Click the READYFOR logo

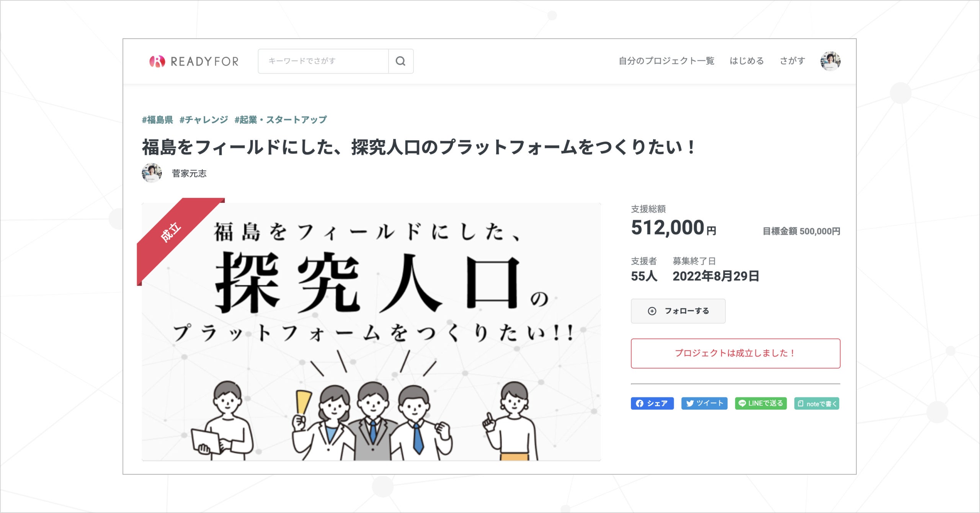pyautogui.click(x=194, y=61)
